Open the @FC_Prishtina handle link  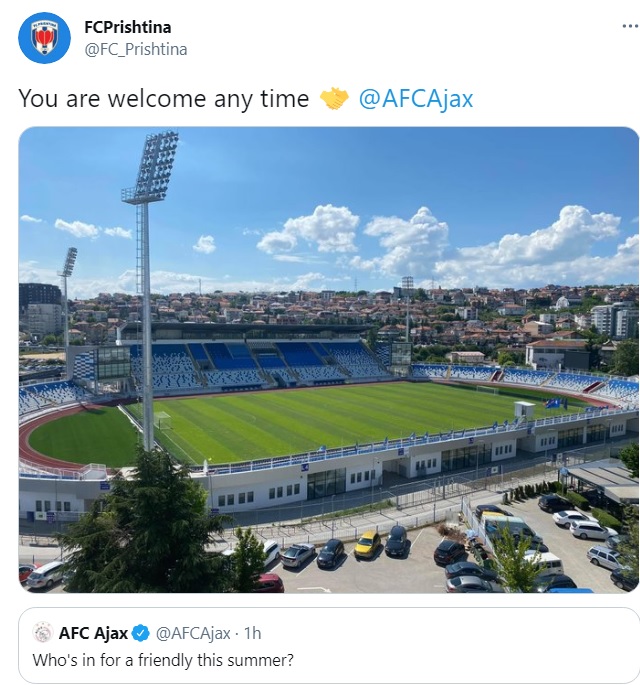136,49
